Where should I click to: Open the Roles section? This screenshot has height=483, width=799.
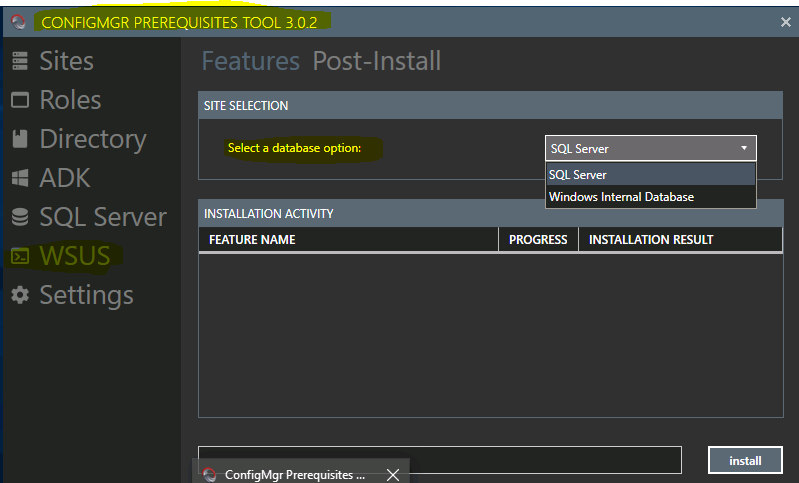pyautogui.click(x=70, y=100)
